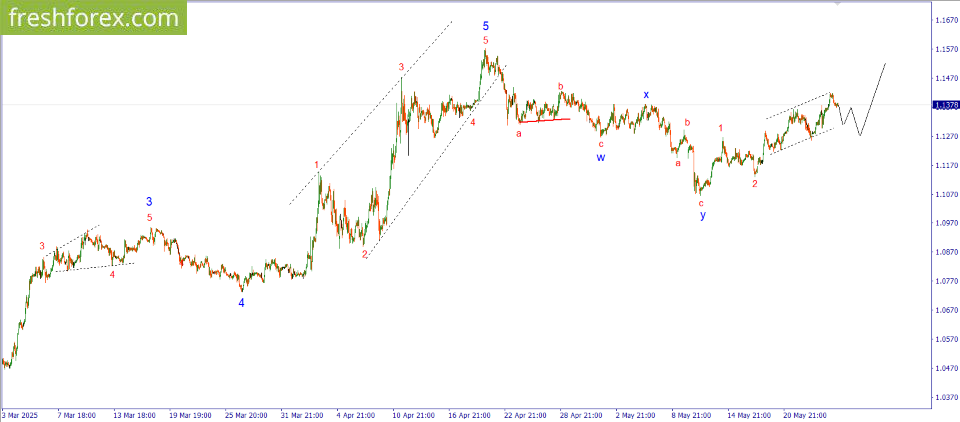
Task: Click the blue wave 3 label
Action: click(x=149, y=202)
